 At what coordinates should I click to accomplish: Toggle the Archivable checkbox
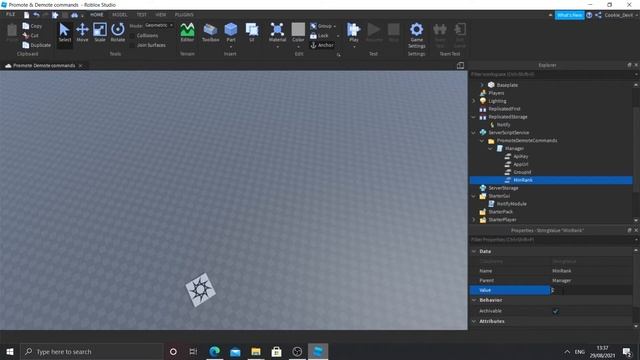pos(556,311)
